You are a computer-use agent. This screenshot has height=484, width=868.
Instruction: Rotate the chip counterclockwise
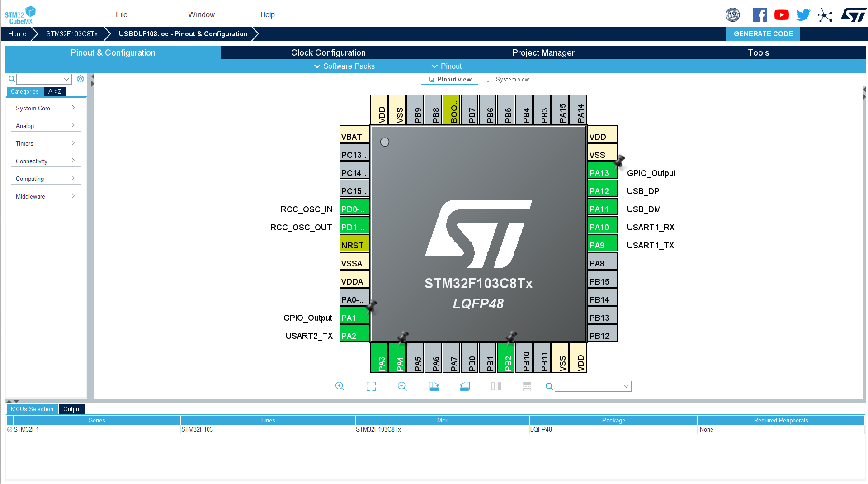pyautogui.click(x=465, y=386)
